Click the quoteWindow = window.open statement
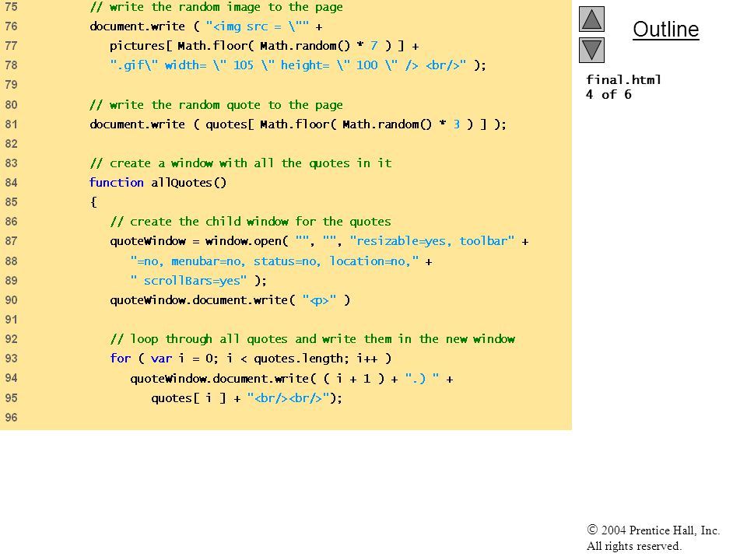Viewport: 747px width, 560px height. pos(319,241)
